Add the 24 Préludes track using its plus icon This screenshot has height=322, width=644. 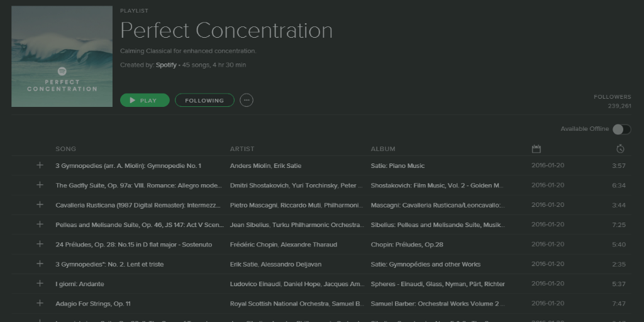coord(40,244)
